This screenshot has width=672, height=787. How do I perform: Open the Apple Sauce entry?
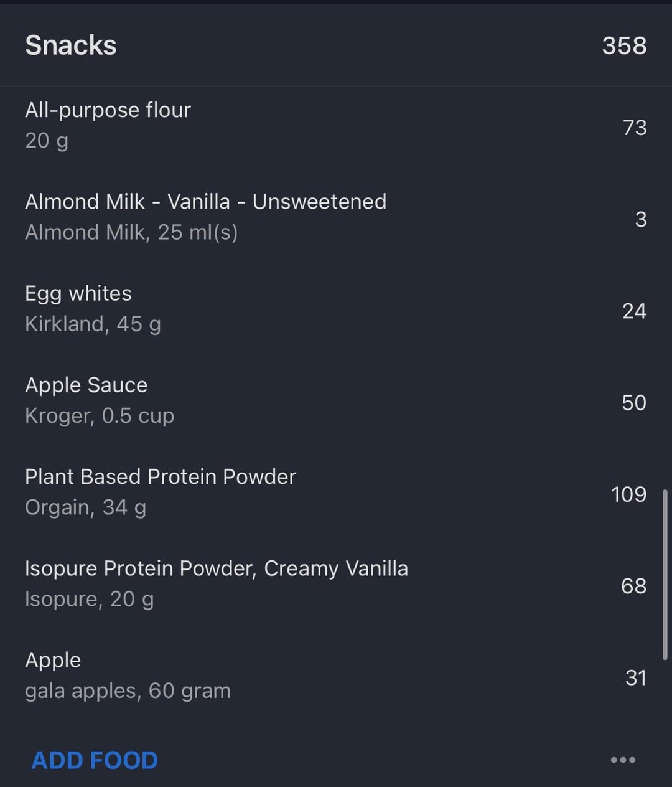pos(86,385)
